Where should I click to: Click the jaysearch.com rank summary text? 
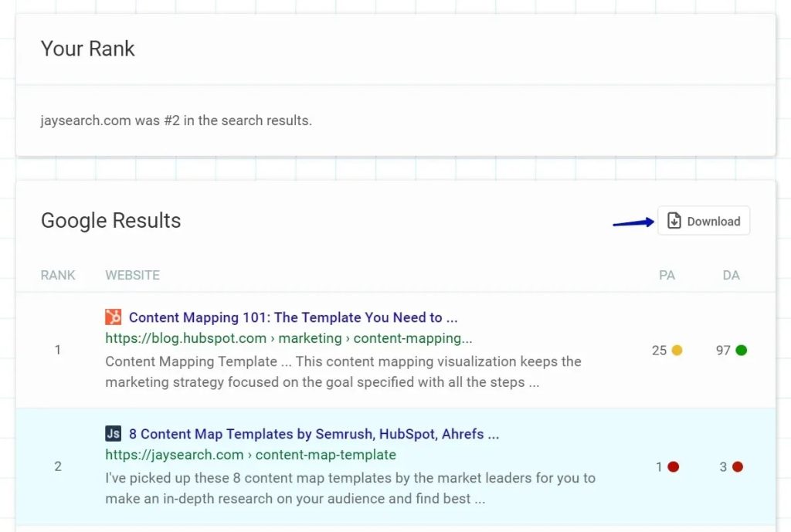point(176,120)
